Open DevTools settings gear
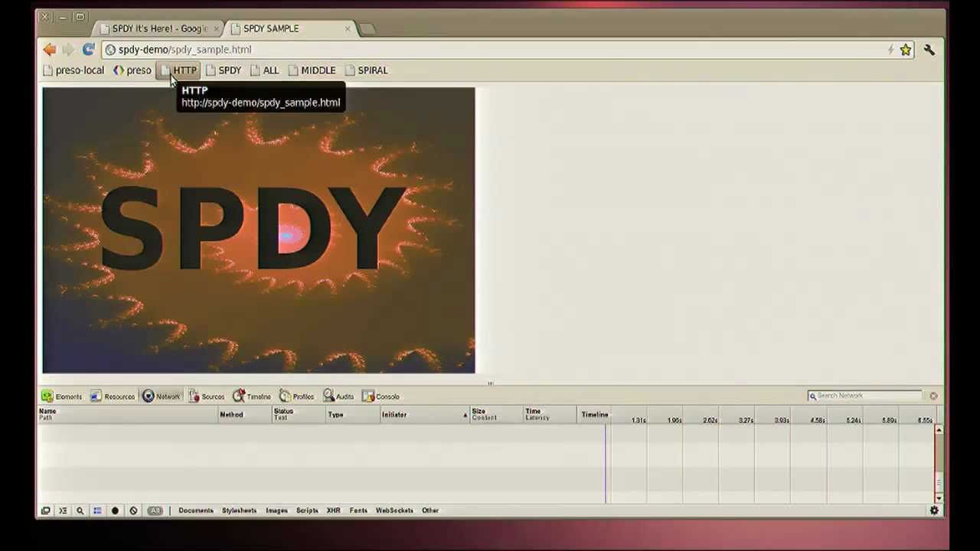This screenshot has height=551, width=980. coord(934,510)
